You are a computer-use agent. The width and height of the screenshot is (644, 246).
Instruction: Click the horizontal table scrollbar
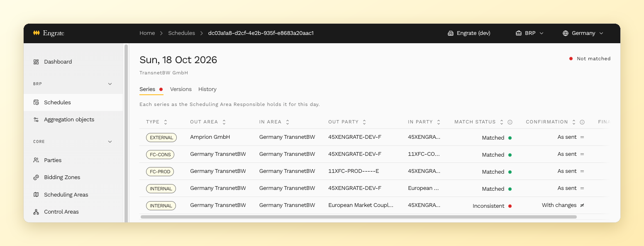pyautogui.click(x=359, y=217)
